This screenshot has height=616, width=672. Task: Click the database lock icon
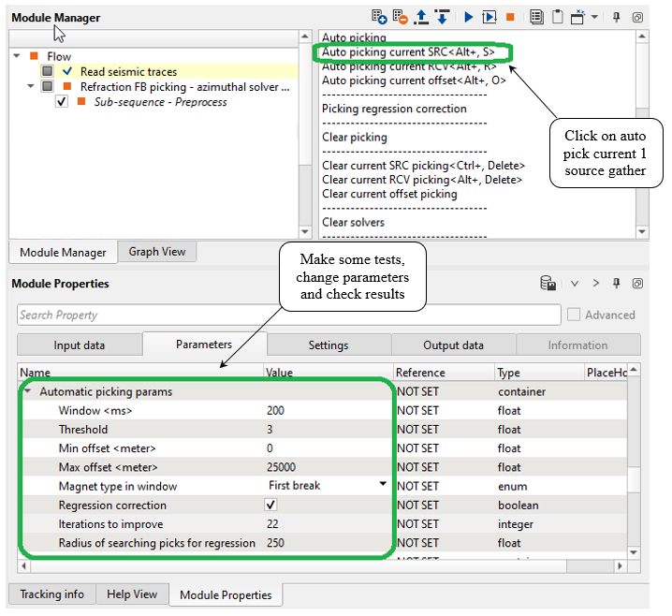click(x=549, y=284)
